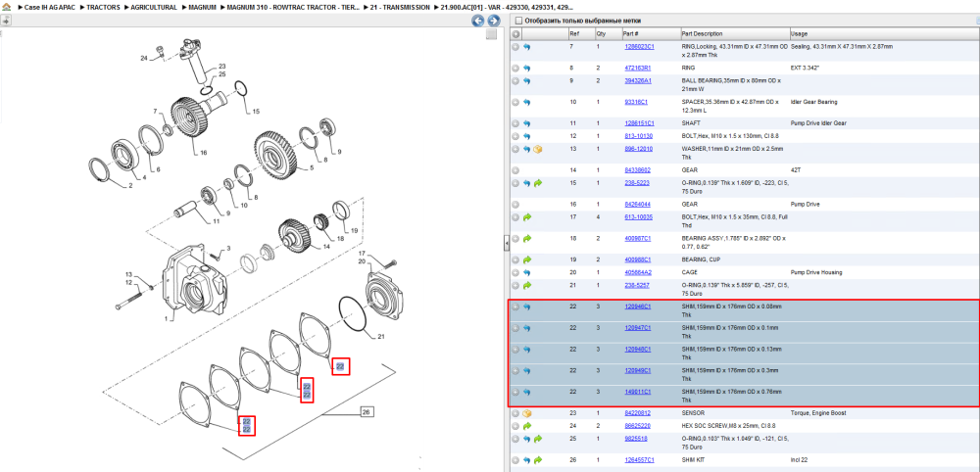Viewport: 980px width, 472px height.
Task: Click the blue arrow icon for Ref 7
Action: click(526, 47)
